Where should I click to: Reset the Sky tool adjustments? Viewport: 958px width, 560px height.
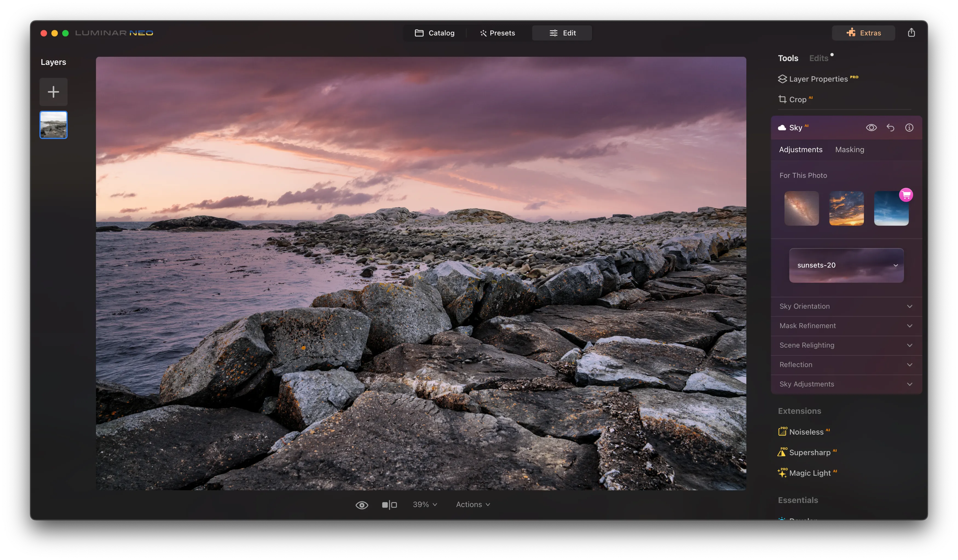(890, 128)
